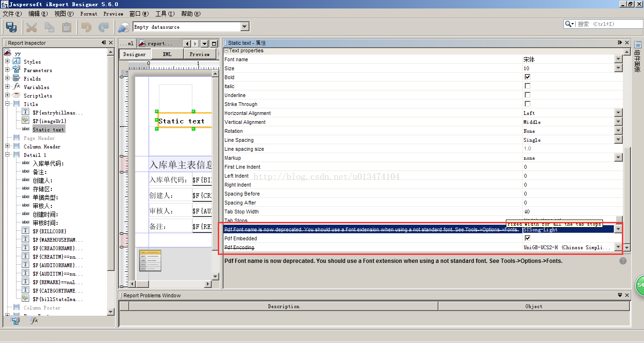Click the Paste clipboard toolbar icon
The image size is (644, 343).
(x=67, y=27)
